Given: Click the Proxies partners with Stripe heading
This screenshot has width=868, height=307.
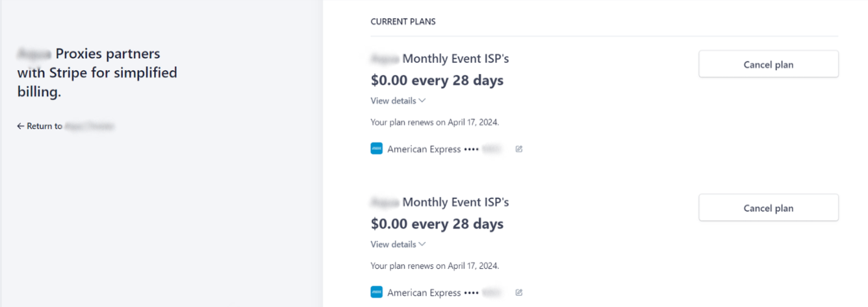Looking at the screenshot, I should 97,73.
